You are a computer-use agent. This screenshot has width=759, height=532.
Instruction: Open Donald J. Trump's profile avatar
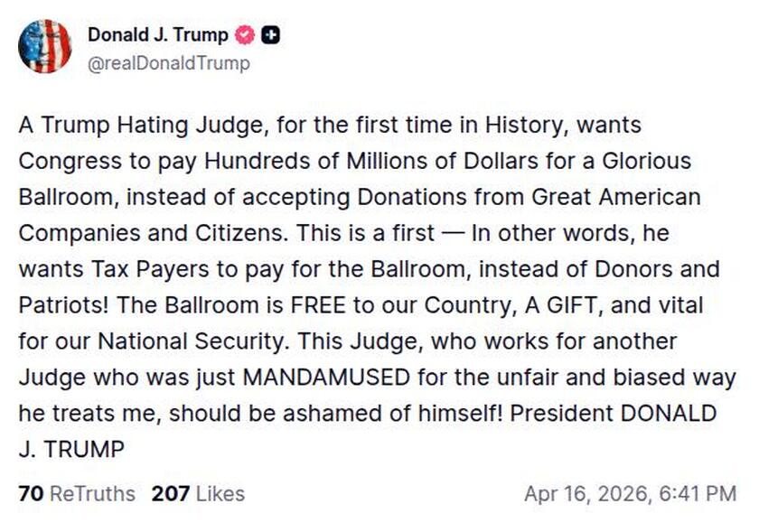click(44, 46)
